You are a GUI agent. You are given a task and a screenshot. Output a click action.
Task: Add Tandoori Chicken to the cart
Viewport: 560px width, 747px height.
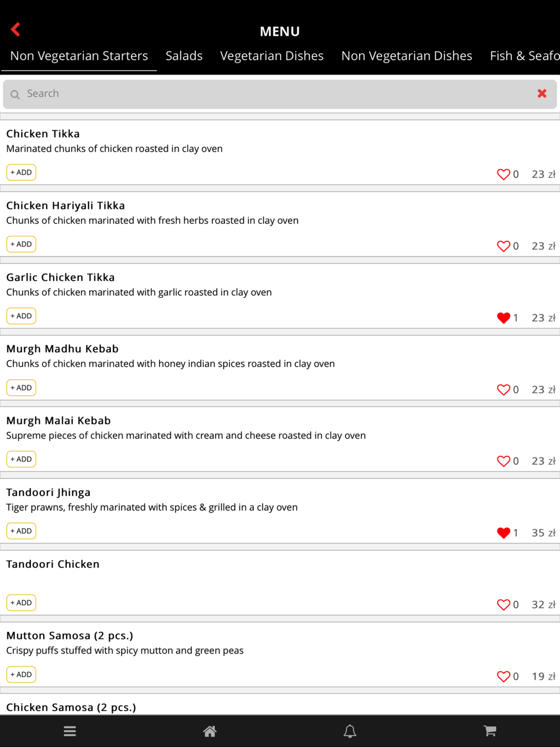click(21, 603)
